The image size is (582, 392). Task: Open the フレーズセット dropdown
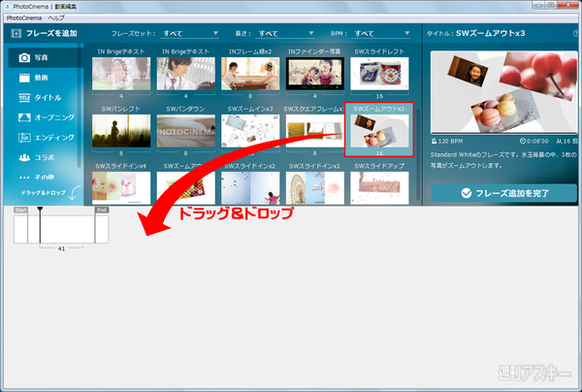(190, 33)
